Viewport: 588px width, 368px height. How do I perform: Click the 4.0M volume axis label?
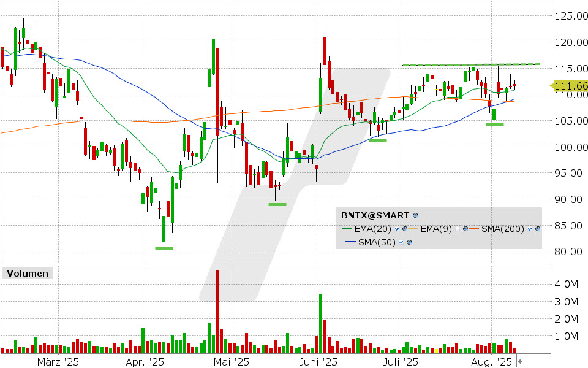click(566, 284)
